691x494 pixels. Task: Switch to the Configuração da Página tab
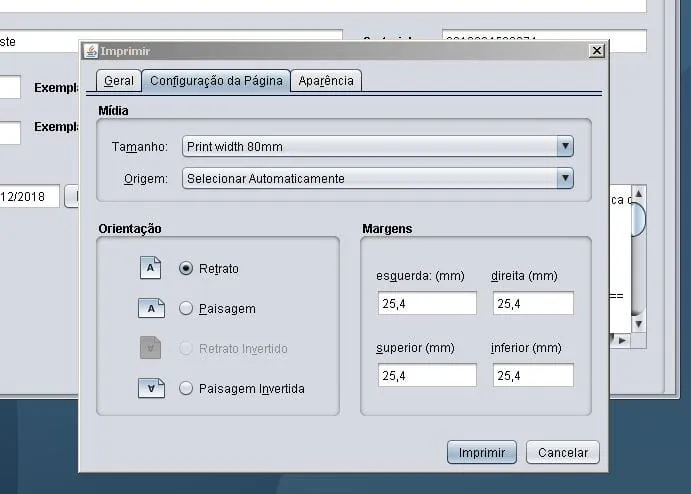[x=216, y=81]
